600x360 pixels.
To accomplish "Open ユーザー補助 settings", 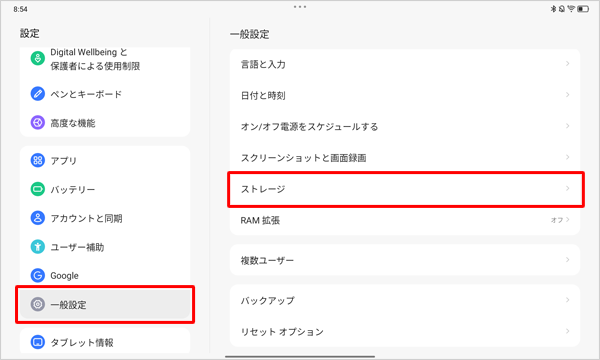I will click(105, 247).
